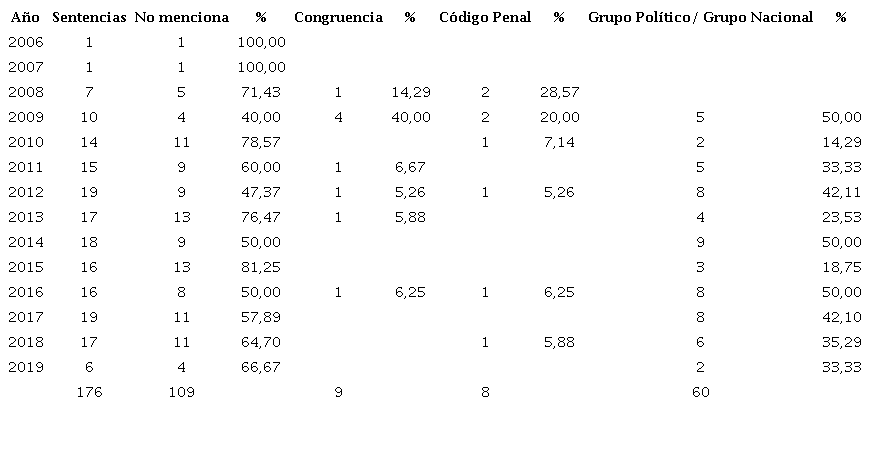Click the total "No menciona" value 109
This screenshot has height=459, width=870.
coord(181,392)
